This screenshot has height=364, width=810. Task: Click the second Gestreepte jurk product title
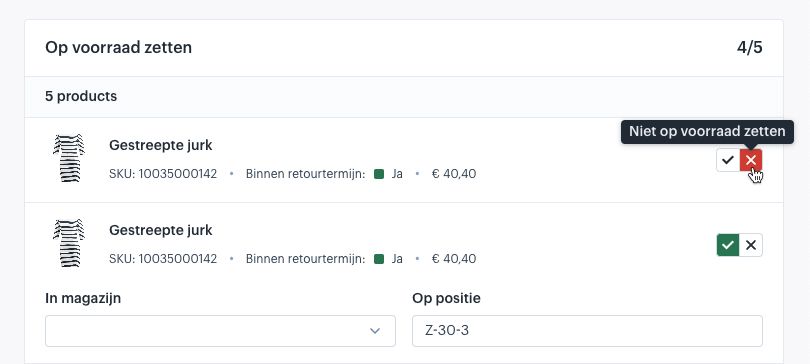point(161,230)
